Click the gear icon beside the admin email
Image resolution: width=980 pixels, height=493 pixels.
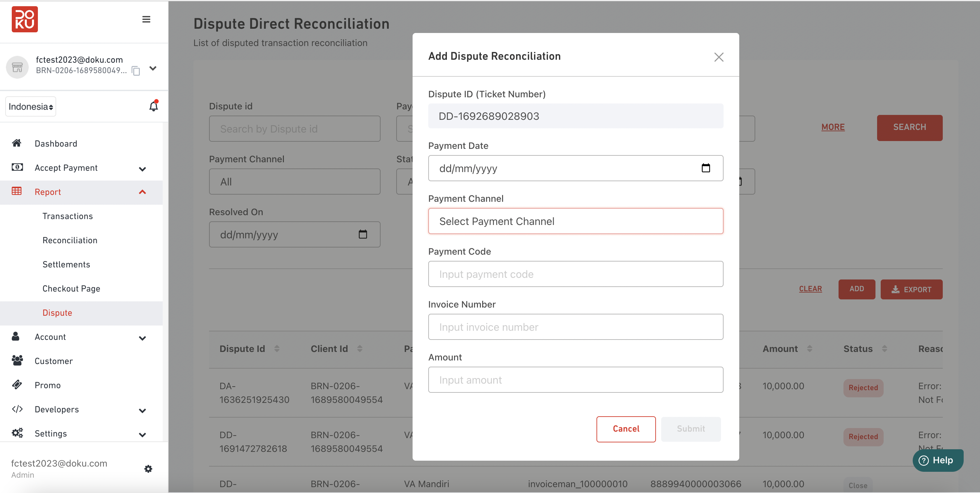pos(148,469)
